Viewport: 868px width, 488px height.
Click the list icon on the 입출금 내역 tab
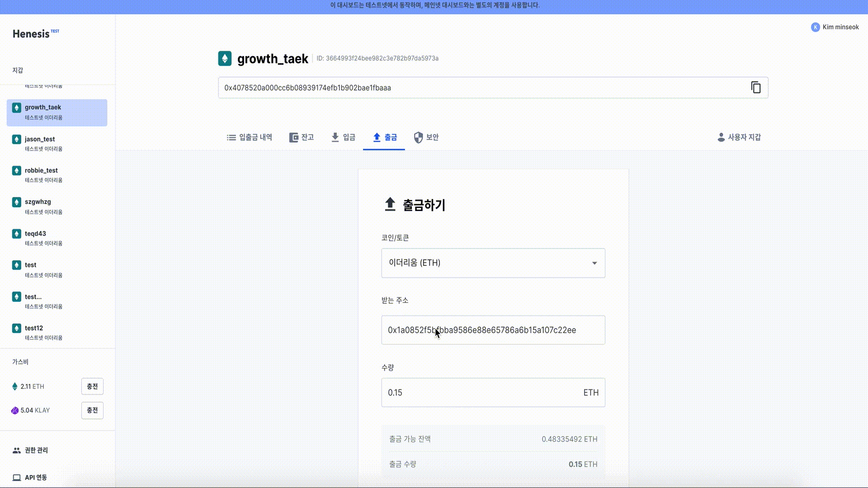tap(231, 137)
